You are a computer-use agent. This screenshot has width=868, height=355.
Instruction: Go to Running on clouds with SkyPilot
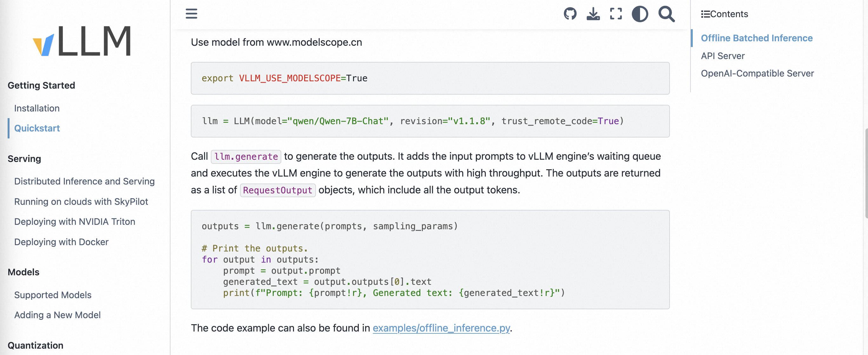pos(81,202)
